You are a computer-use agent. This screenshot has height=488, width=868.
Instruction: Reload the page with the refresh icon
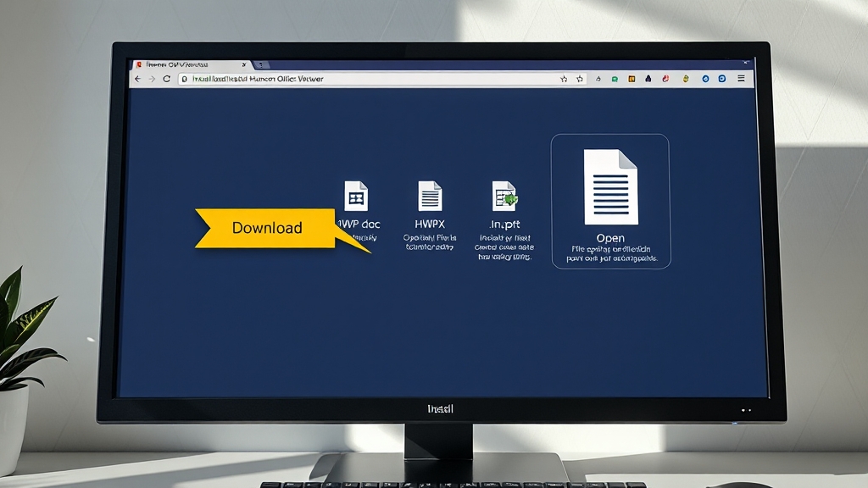(167, 79)
